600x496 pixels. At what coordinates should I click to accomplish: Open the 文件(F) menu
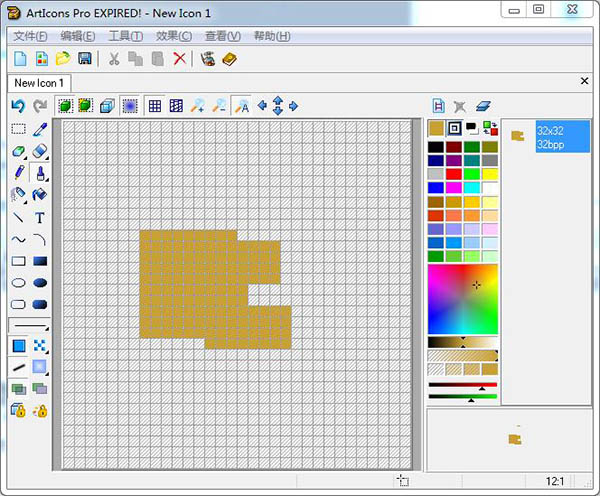pyautogui.click(x=31, y=36)
